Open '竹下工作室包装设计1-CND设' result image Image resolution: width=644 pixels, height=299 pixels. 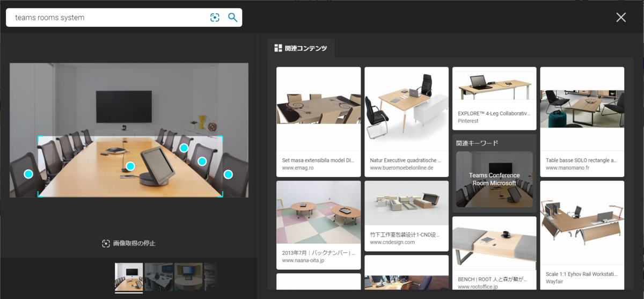point(406,203)
